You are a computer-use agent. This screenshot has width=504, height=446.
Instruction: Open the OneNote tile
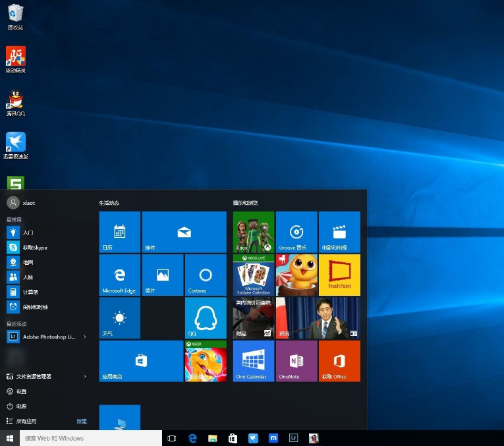click(x=296, y=361)
